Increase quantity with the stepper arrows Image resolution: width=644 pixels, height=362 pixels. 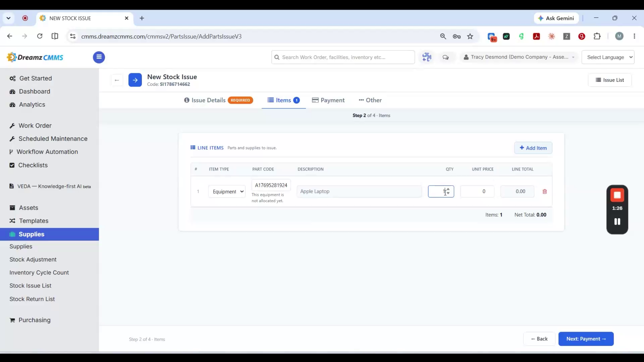[448, 189]
